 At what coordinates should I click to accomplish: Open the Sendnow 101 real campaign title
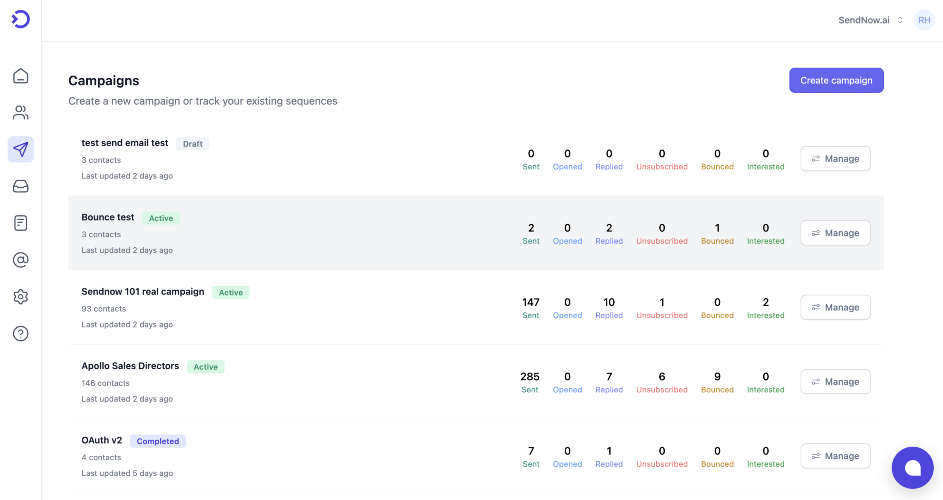143,292
